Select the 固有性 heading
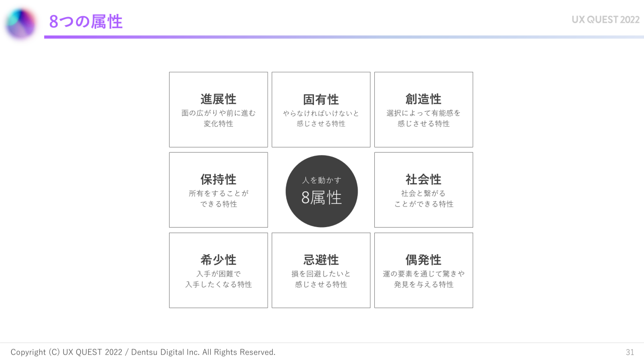644x362 pixels. (x=321, y=99)
